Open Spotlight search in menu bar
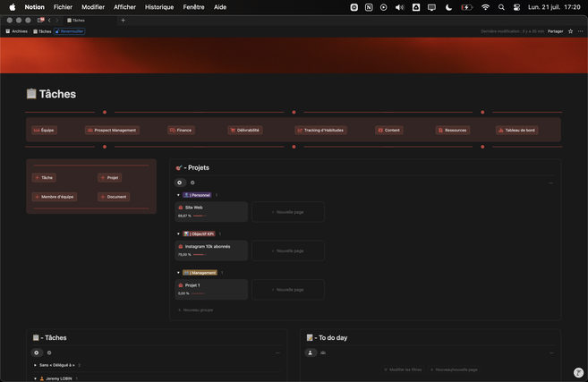Screen dimensions: 588x382 click(501, 7)
